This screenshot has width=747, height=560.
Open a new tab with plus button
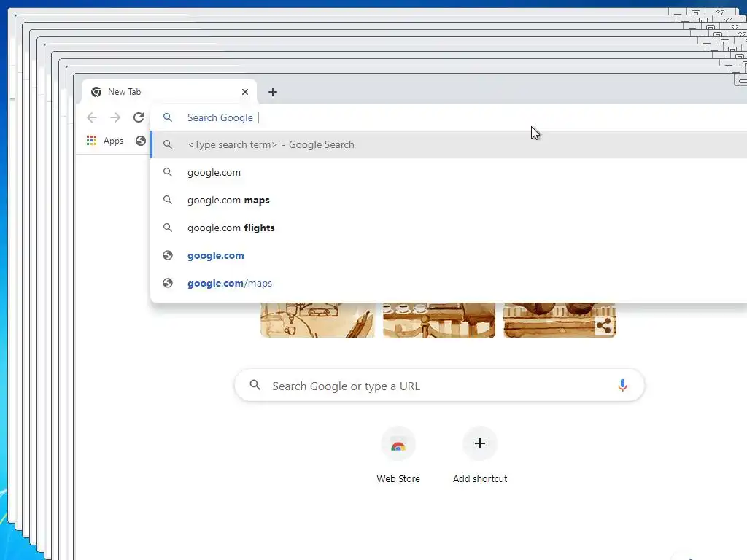click(x=273, y=92)
